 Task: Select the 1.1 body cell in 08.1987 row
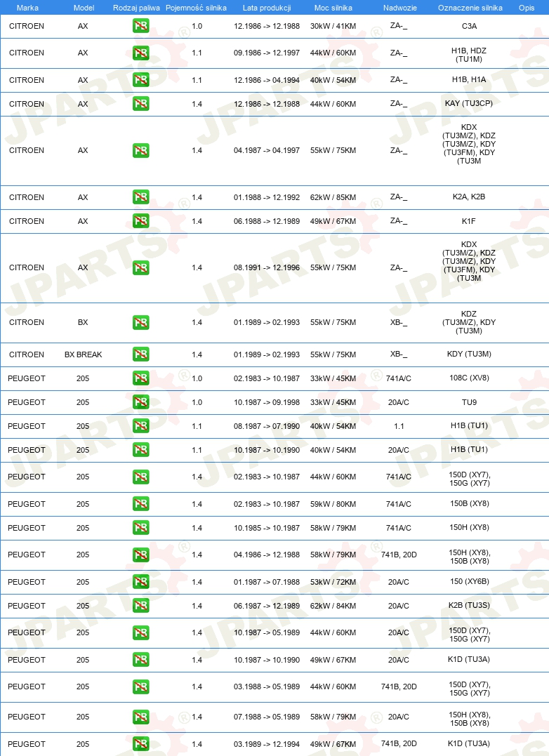pyautogui.click(x=399, y=426)
